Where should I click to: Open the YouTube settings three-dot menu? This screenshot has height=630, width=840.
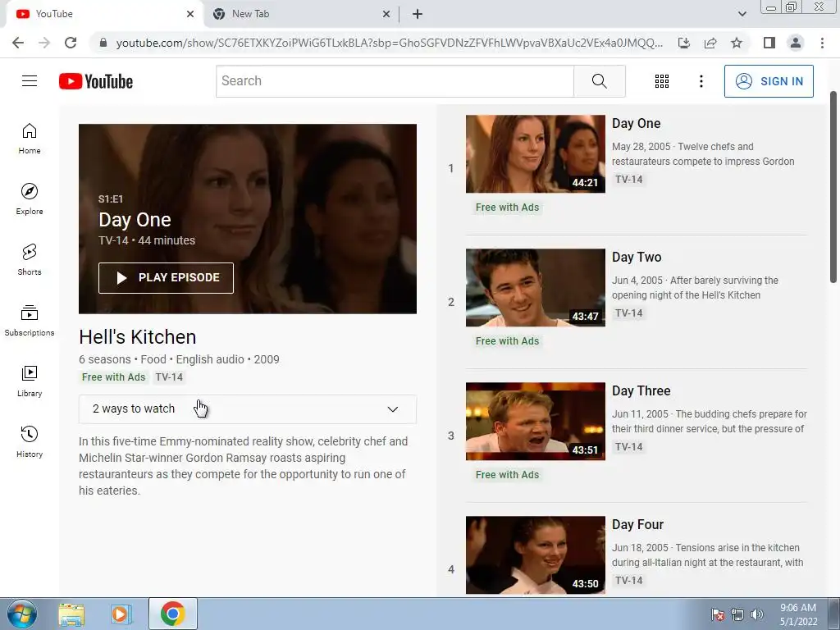pyautogui.click(x=701, y=81)
